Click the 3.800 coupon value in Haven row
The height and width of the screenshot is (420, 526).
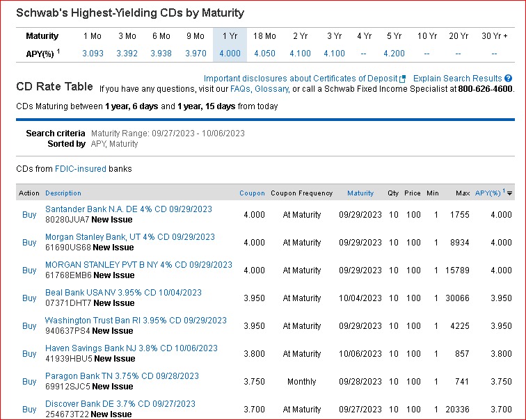pos(254,354)
